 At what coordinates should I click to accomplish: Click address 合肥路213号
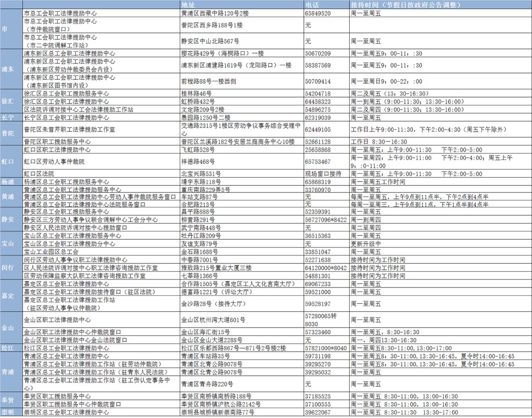[x=198, y=204]
